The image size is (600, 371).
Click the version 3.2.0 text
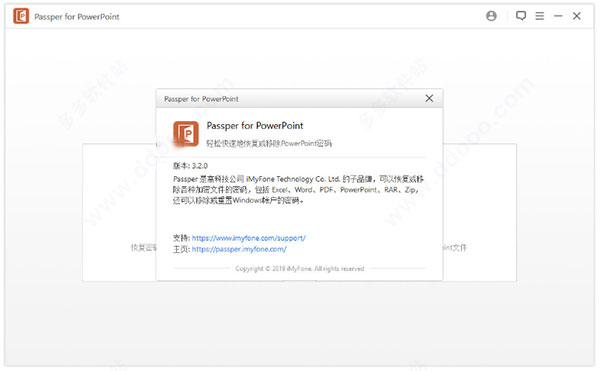[x=190, y=166]
